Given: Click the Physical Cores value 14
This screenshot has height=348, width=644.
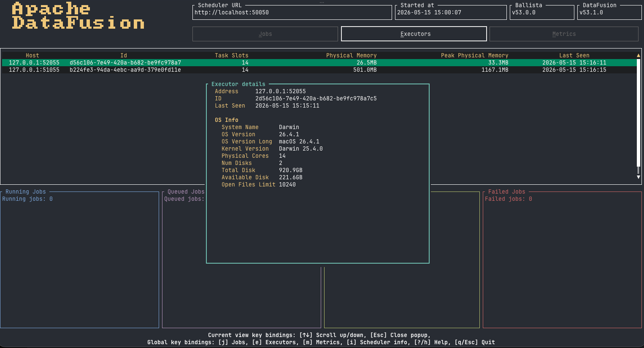Looking at the screenshot, I should tap(282, 156).
